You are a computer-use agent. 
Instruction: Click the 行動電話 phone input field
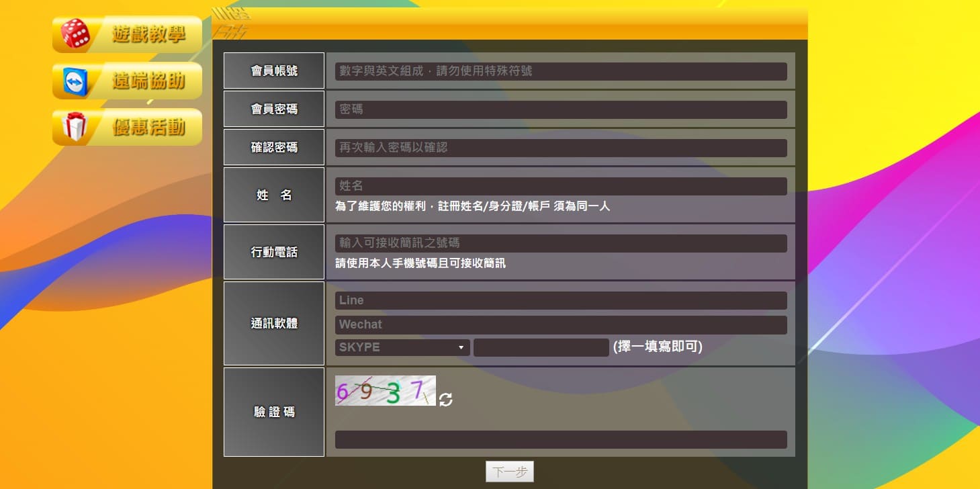pyautogui.click(x=561, y=243)
